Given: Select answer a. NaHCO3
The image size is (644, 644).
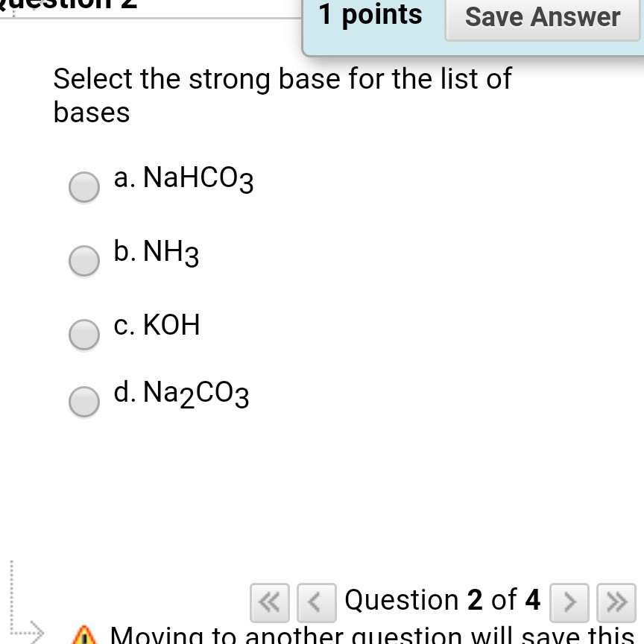Looking at the screenshot, I should tap(84, 187).
